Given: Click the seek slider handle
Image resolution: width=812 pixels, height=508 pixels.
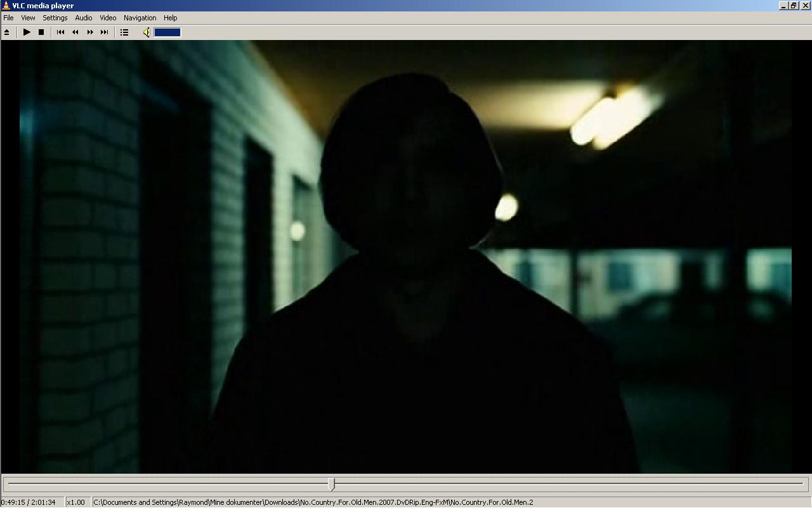Looking at the screenshot, I should [x=332, y=485].
